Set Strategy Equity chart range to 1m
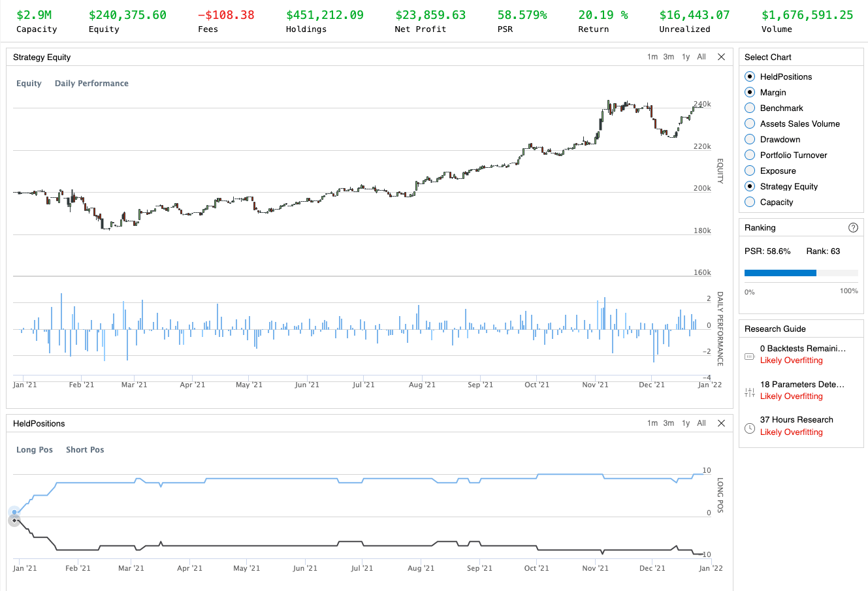868x591 pixels. click(x=652, y=57)
